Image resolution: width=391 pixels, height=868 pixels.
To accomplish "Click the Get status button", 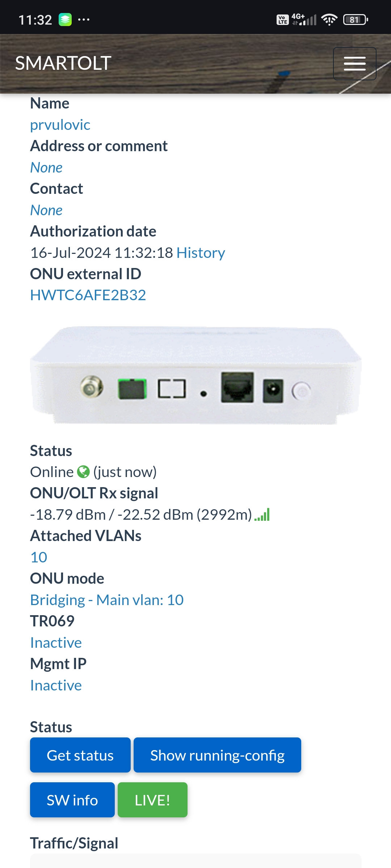I will click(x=80, y=755).
